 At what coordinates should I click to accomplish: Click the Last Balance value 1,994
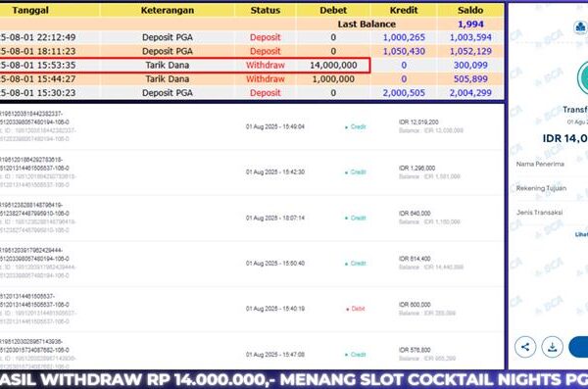[470, 24]
